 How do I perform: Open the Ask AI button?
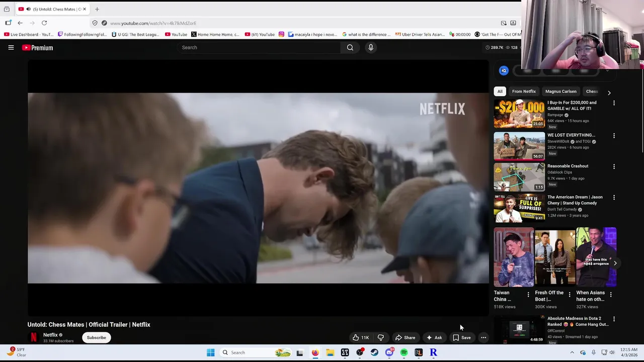pos(434,338)
